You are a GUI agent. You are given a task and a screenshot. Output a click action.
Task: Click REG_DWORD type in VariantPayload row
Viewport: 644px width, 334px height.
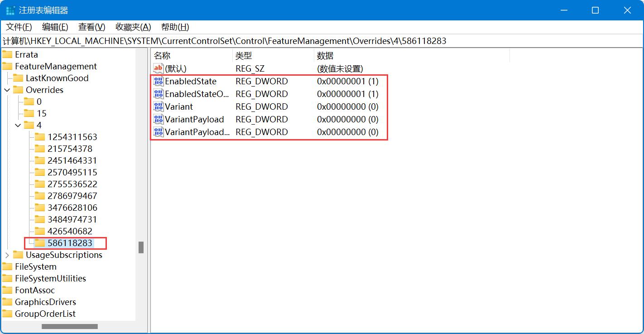[261, 120]
